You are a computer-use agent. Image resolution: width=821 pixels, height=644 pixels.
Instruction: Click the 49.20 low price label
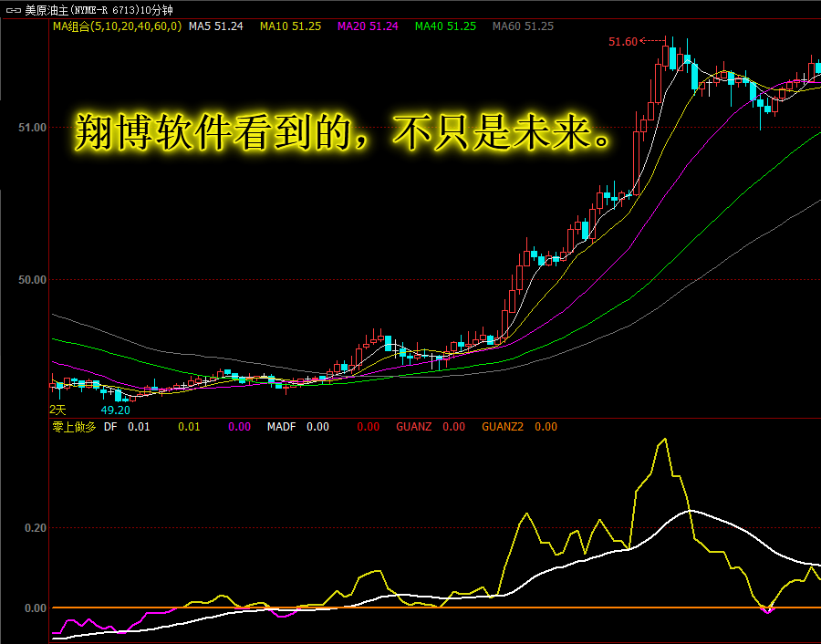click(115, 410)
